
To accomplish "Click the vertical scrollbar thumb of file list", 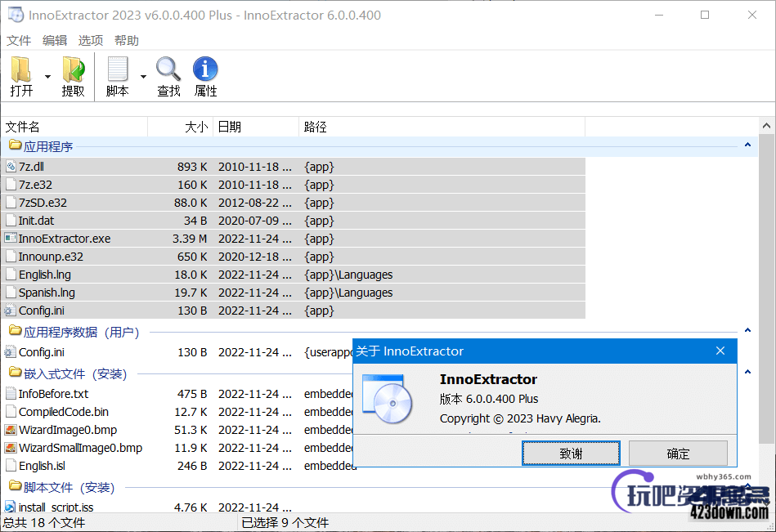I will click(766, 289).
